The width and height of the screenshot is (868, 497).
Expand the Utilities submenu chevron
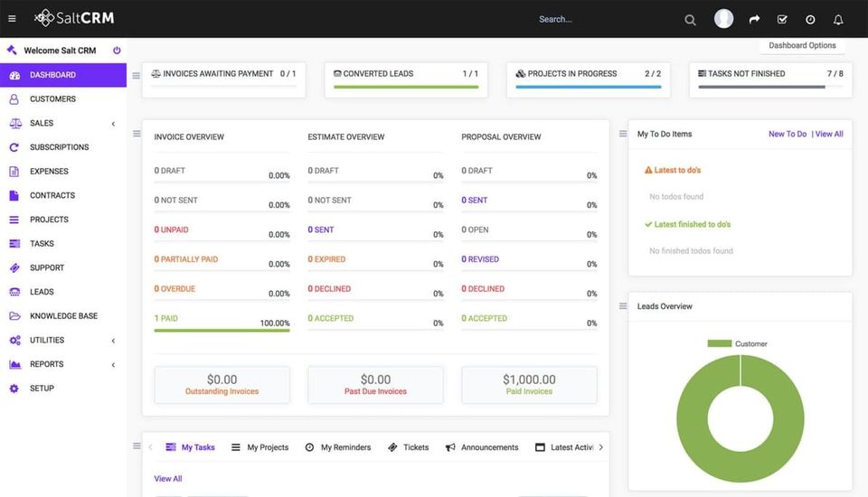click(114, 341)
